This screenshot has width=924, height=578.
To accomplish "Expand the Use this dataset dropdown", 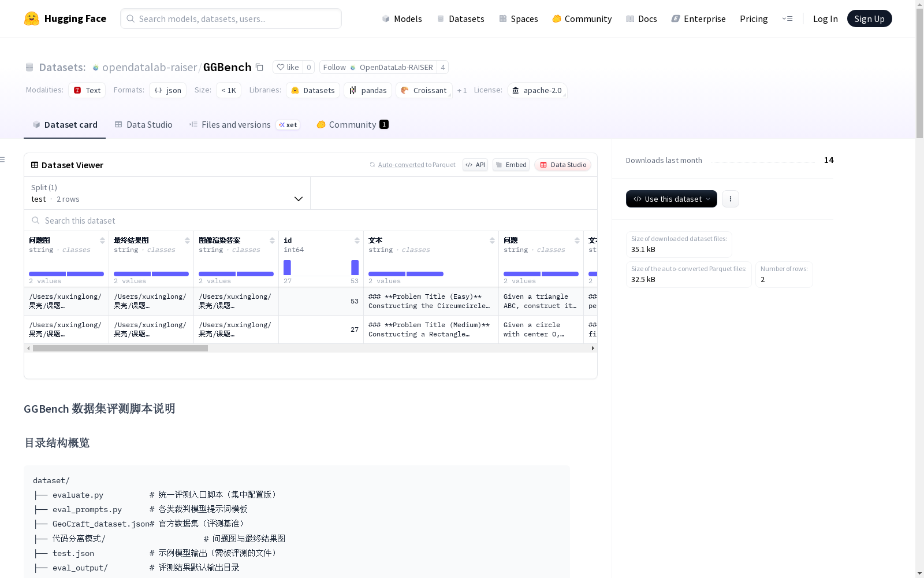I will 672,199.
